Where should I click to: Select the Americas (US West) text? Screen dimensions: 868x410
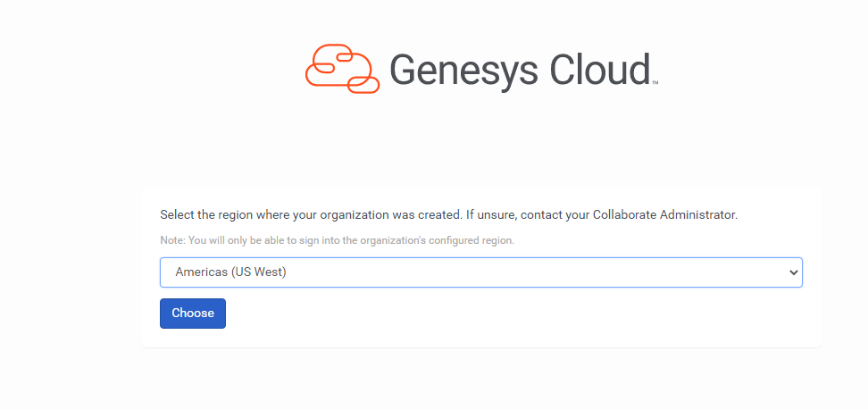pyautogui.click(x=230, y=272)
